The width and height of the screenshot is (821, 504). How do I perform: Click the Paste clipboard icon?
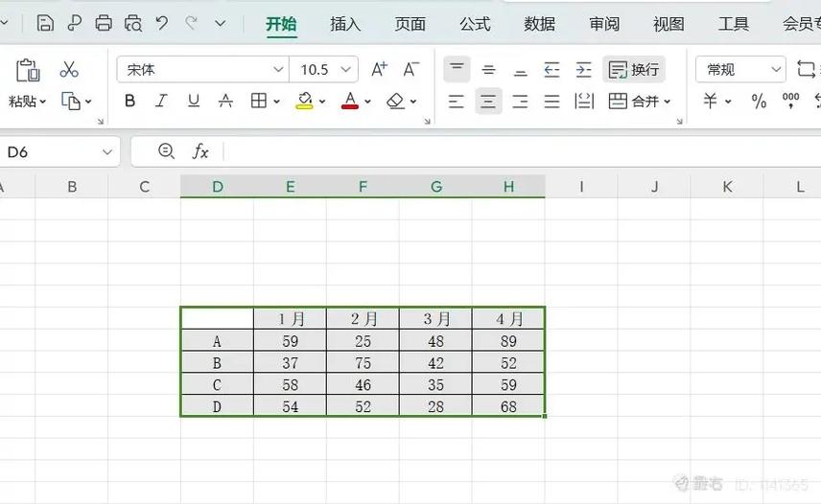(x=28, y=70)
